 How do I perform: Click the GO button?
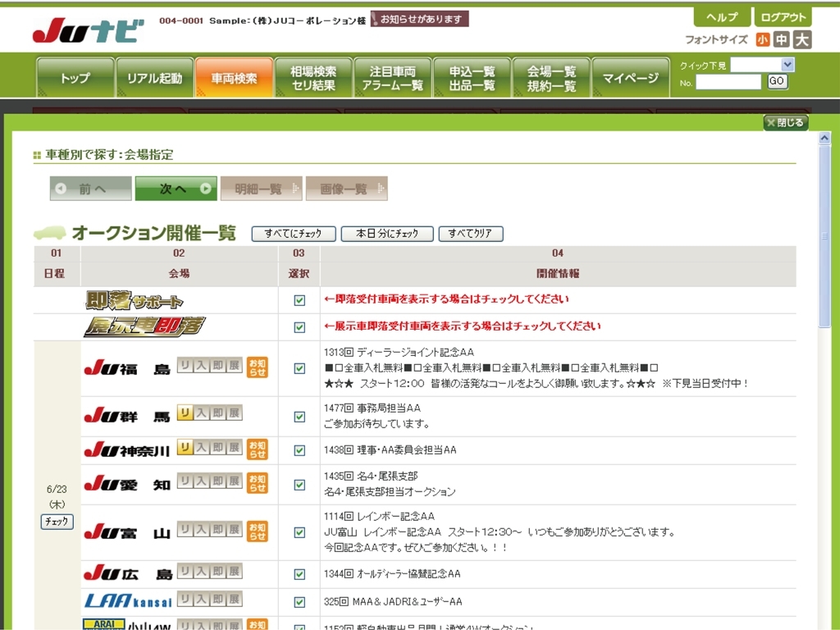click(777, 81)
